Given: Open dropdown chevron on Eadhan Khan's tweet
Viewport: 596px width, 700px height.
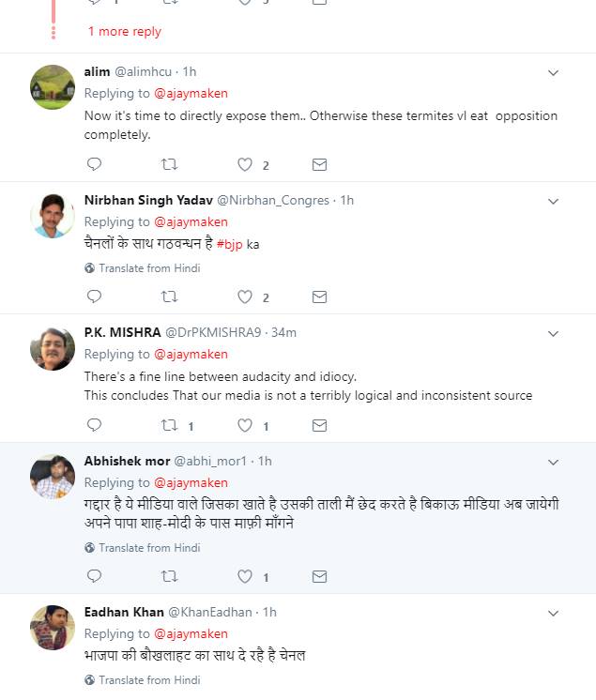Looking at the screenshot, I should tap(553, 613).
